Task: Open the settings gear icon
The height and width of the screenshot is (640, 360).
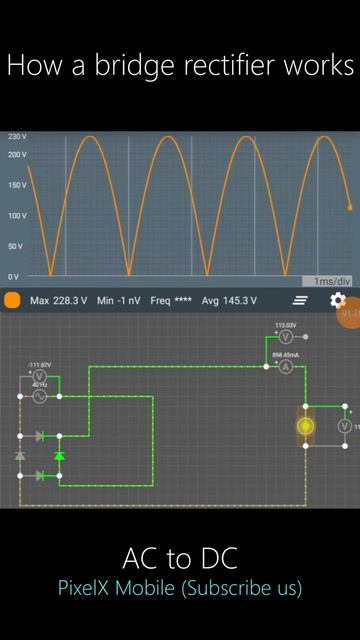Action: [337, 301]
